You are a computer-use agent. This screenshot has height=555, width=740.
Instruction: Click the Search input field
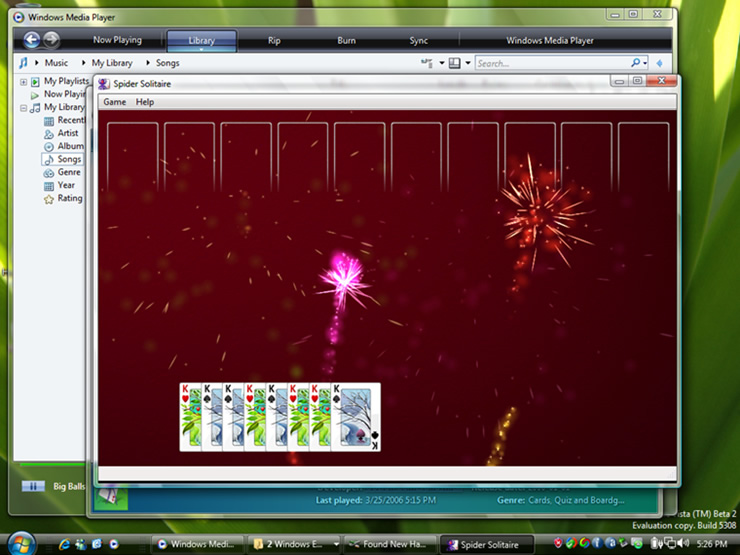click(550, 63)
